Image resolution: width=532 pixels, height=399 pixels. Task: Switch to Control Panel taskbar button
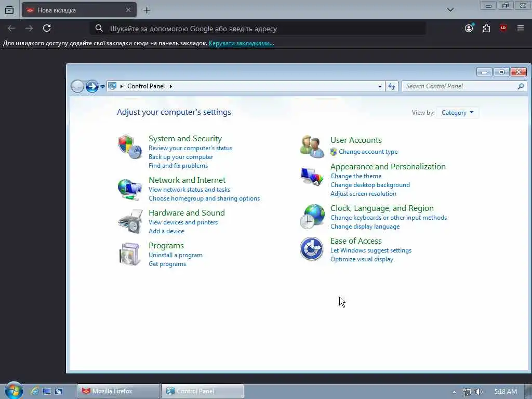(203, 391)
